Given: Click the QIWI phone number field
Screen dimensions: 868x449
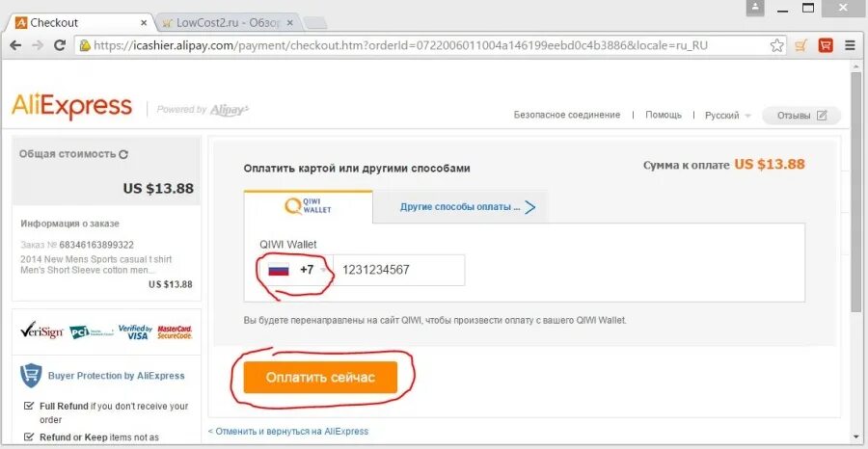Looking at the screenshot, I should [x=397, y=270].
